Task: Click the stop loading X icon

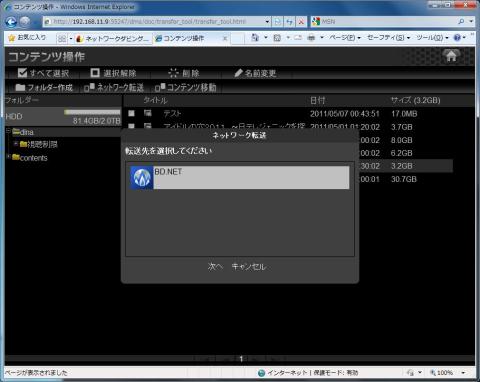Action: click(x=301, y=22)
